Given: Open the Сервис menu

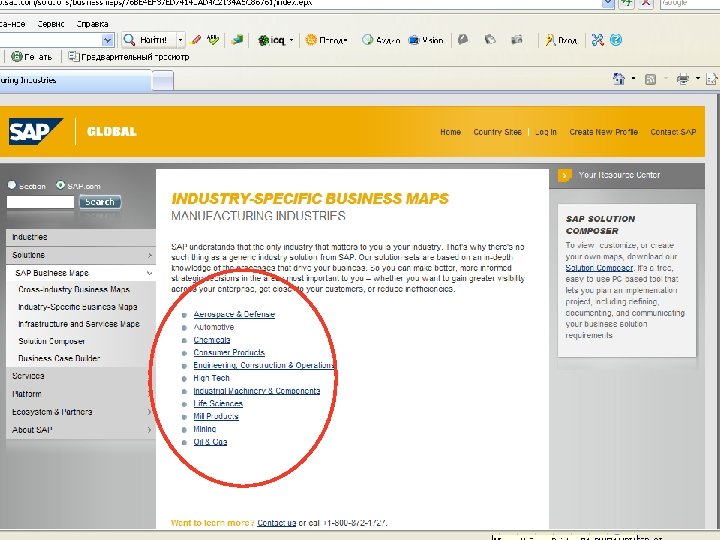Looking at the screenshot, I should (x=51, y=24).
